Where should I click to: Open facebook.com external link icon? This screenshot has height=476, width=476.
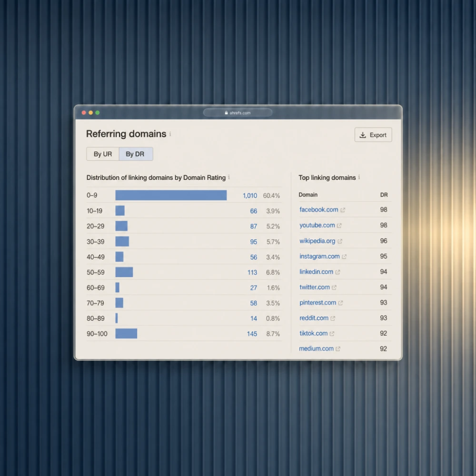[343, 210]
